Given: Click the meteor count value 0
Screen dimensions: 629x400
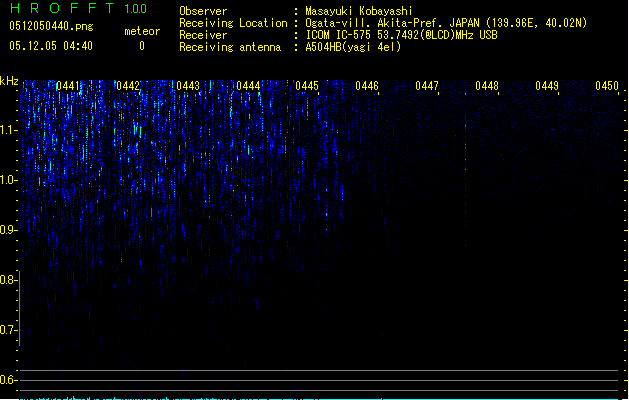Looking at the screenshot, I should [142, 46].
